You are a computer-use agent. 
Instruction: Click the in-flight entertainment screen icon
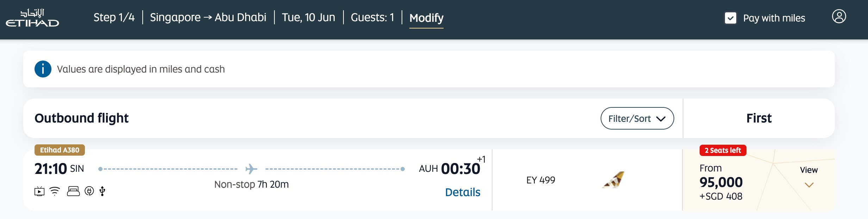click(39, 192)
